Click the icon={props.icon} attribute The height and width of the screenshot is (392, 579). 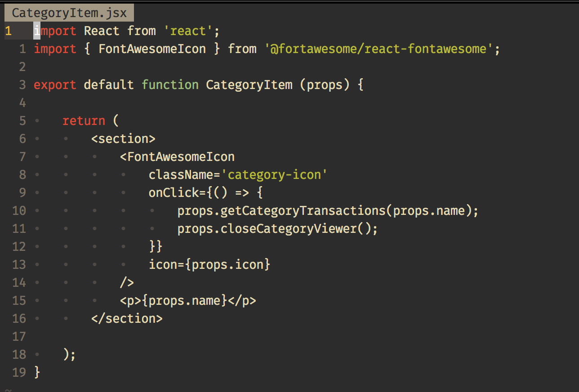coord(209,264)
